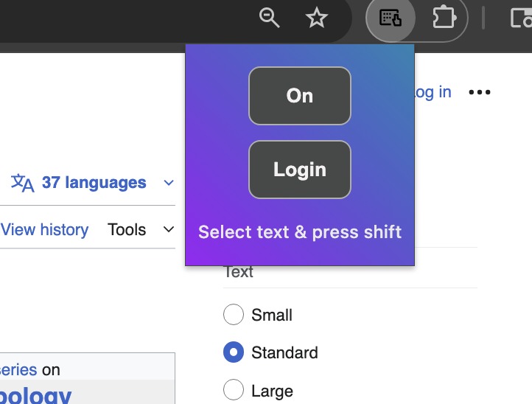Open the series link in sidebar box
532x404 pixels.
(x=18, y=369)
